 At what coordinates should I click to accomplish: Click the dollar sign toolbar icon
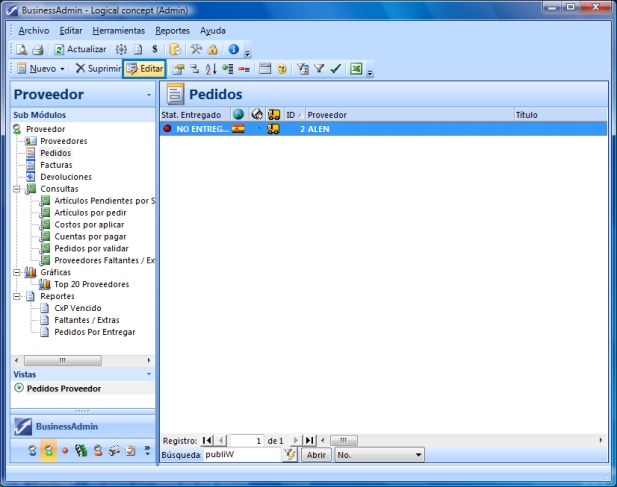pos(155,49)
